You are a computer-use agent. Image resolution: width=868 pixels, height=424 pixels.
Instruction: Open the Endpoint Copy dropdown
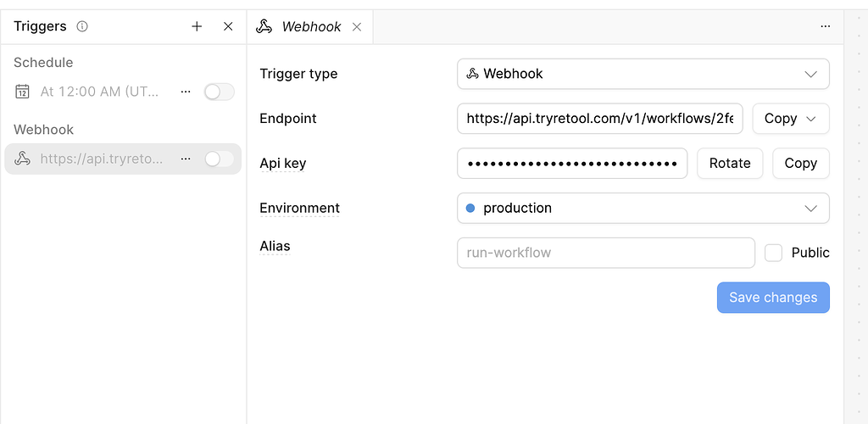click(x=791, y=119)
